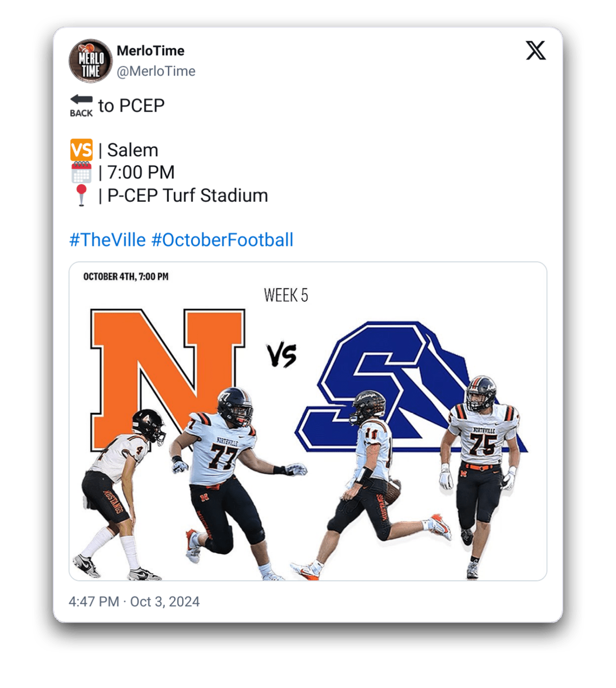Open the #TheVille hashtag

107,240
